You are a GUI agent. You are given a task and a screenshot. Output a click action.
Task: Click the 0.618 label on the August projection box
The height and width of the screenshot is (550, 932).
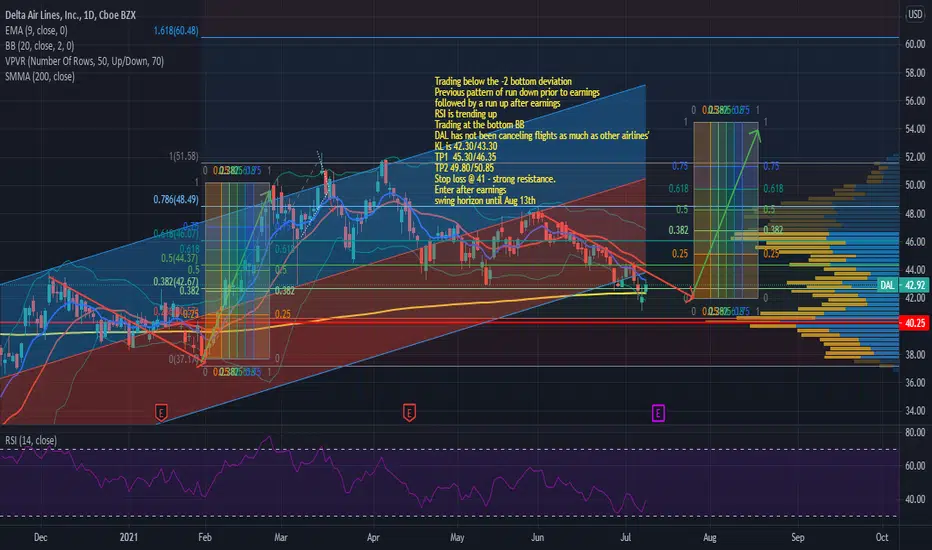pyautogui.click(x=678, y=188)
